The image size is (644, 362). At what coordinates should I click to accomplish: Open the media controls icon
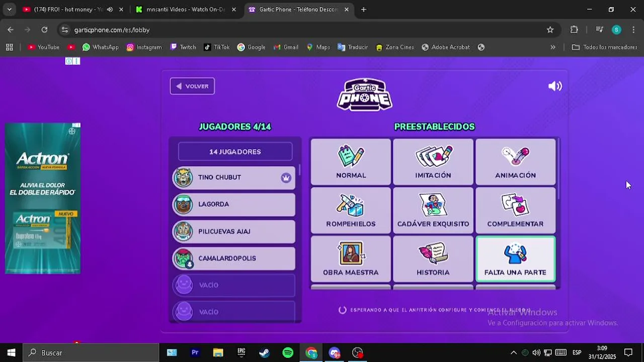coord(599,30)
